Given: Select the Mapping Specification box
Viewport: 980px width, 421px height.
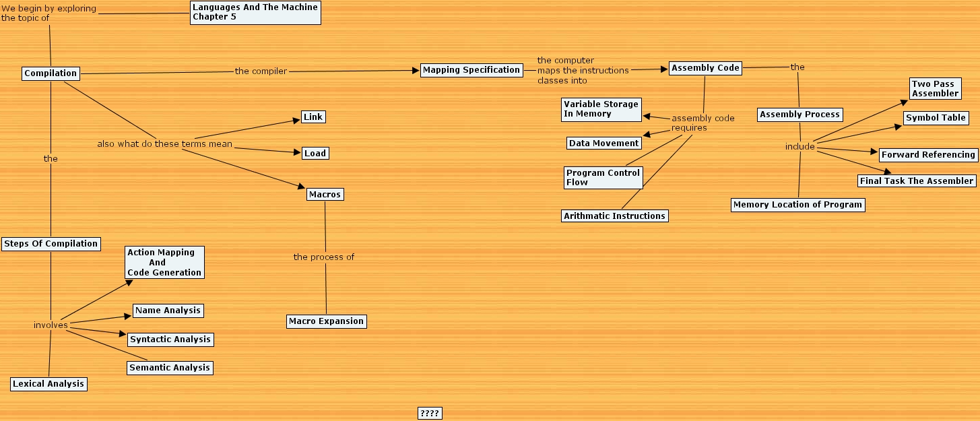Looking at the screenshot, I should click(x=471, y=69).
